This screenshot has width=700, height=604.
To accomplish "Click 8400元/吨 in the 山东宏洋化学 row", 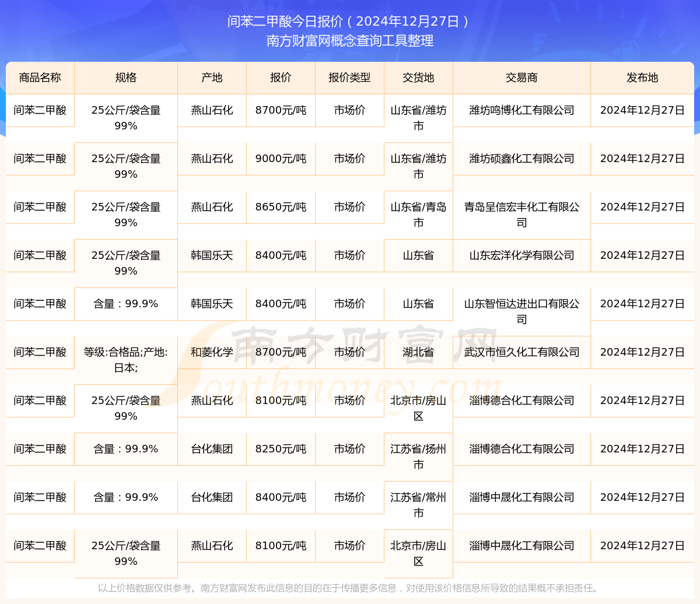I will point(281,255).
